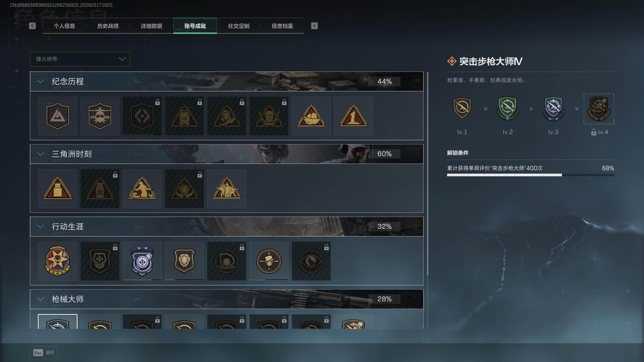
Task: Select the locked lv.4 gold rifle badge
Action: tap(599, 109)
